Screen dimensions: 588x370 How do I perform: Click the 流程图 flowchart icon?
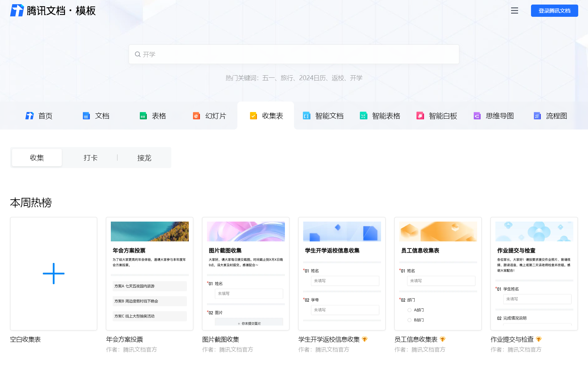click(537, 116)
